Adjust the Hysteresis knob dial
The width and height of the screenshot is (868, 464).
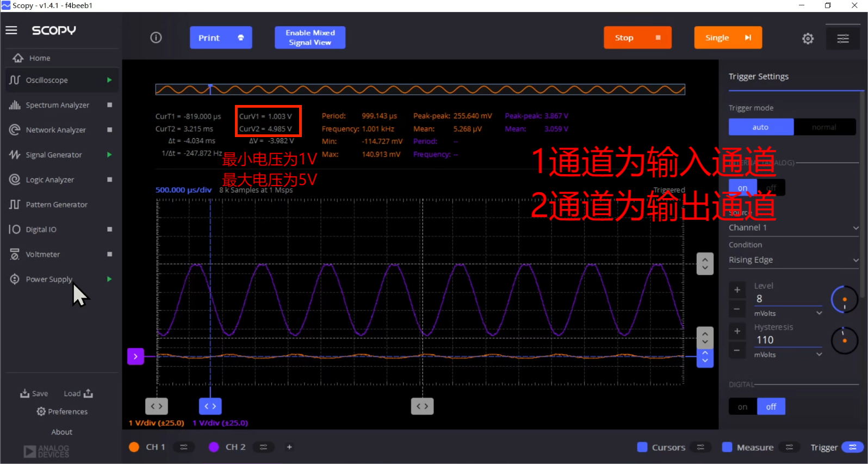[845, 341]
